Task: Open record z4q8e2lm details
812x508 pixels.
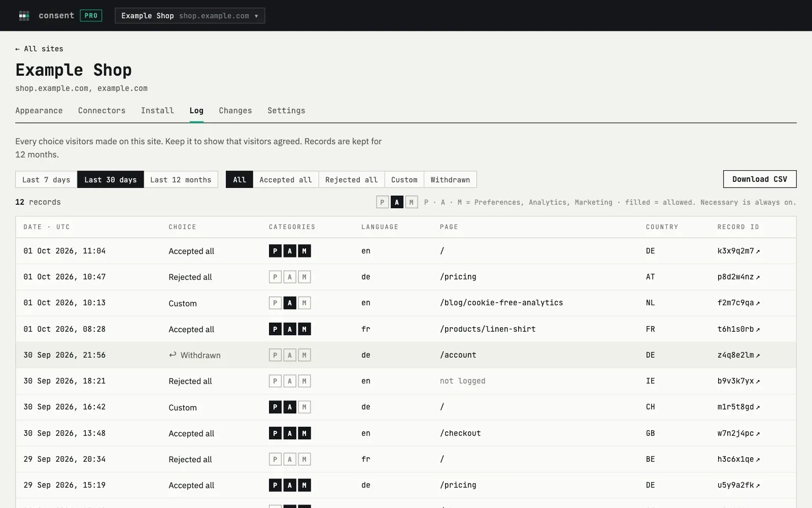Action: tap(738, 355)
